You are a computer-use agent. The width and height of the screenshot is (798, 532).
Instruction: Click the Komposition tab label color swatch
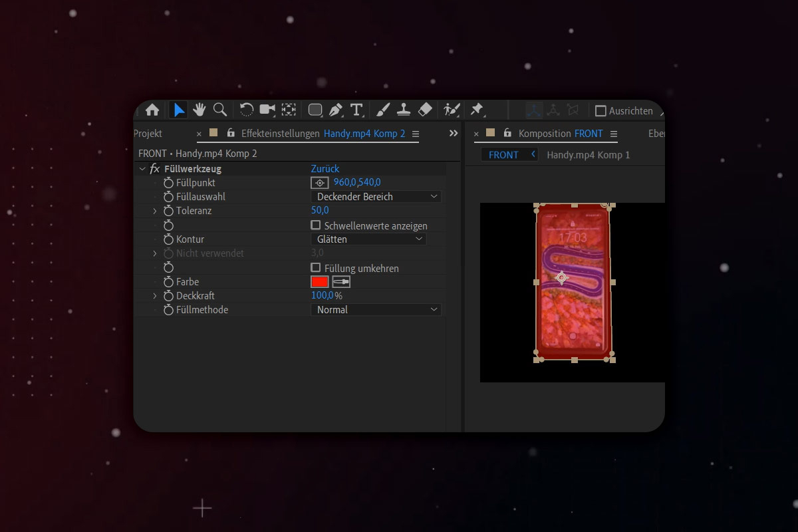pos(490,132)
